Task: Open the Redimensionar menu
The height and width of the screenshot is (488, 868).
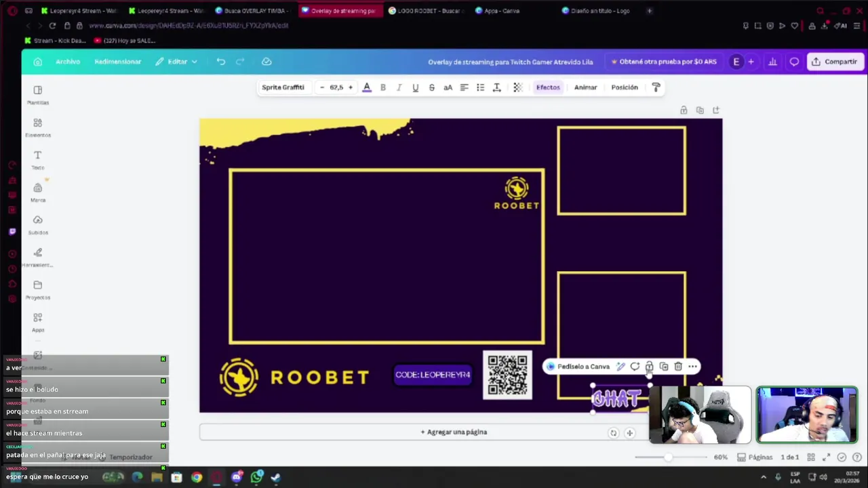Action: (118, 62)
